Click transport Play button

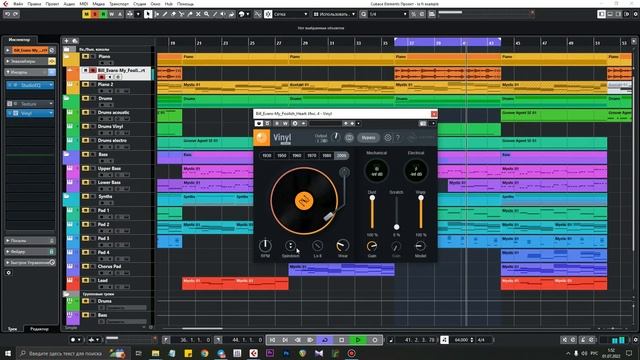point(358,340)
